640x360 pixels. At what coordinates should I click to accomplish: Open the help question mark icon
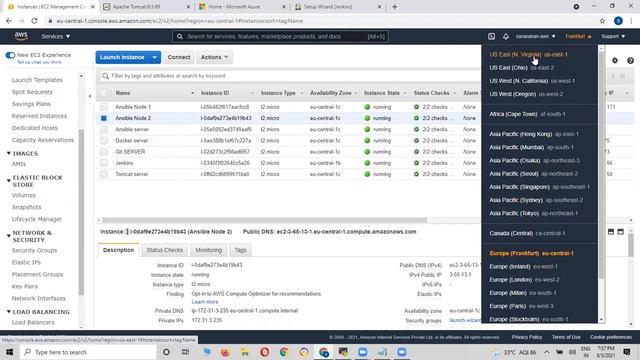pos(630,60)
